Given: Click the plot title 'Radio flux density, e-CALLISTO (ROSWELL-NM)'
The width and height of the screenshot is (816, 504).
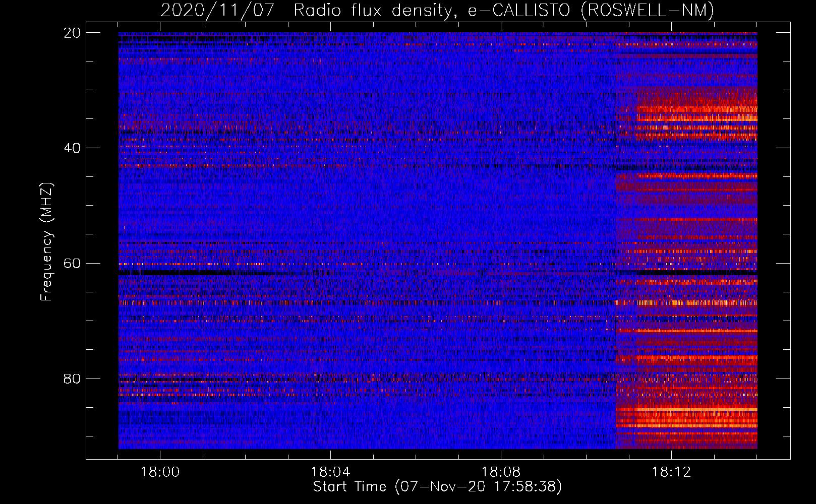Looking at the screenshot, I should [x=504, y=10].
